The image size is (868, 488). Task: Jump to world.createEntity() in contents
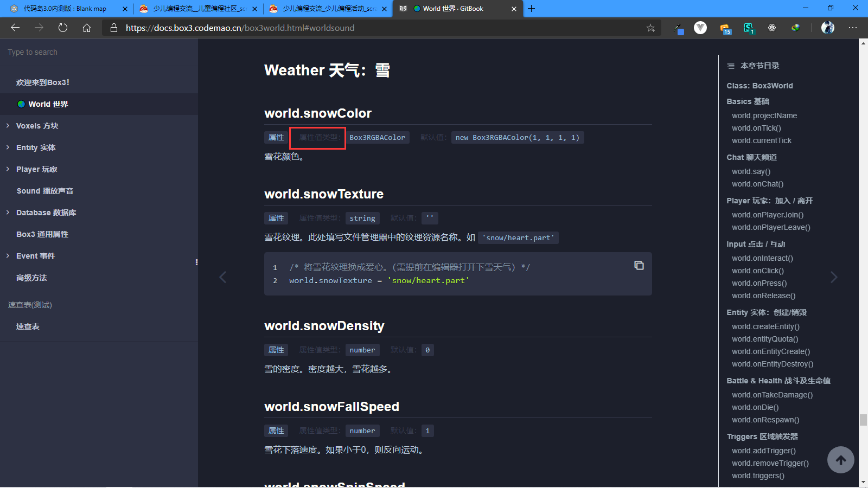765,326
